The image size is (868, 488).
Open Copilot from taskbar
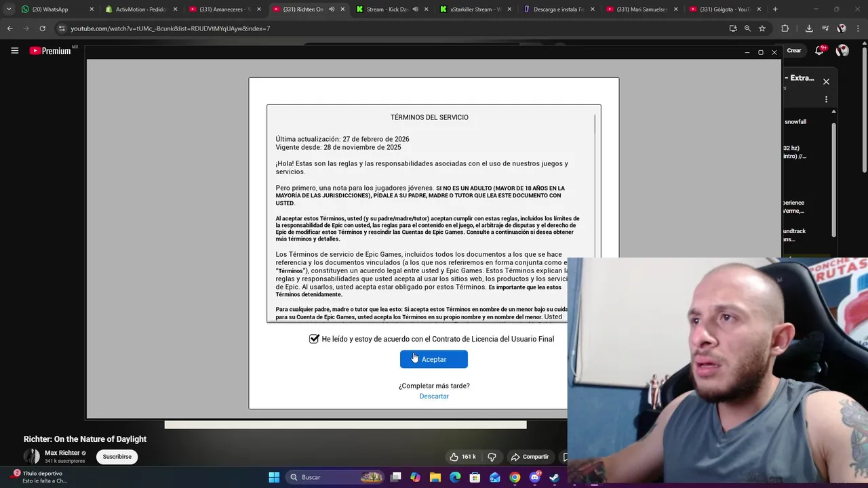416,477
